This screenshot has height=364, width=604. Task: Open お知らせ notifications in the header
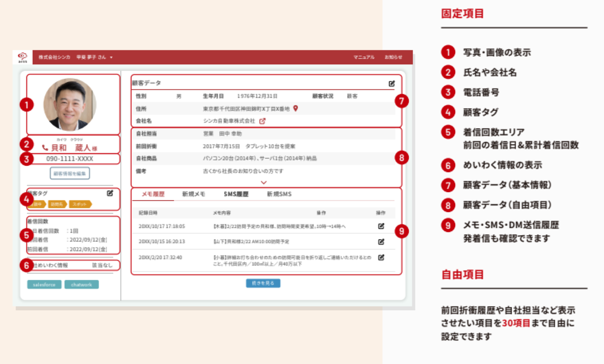pos(393,57)
